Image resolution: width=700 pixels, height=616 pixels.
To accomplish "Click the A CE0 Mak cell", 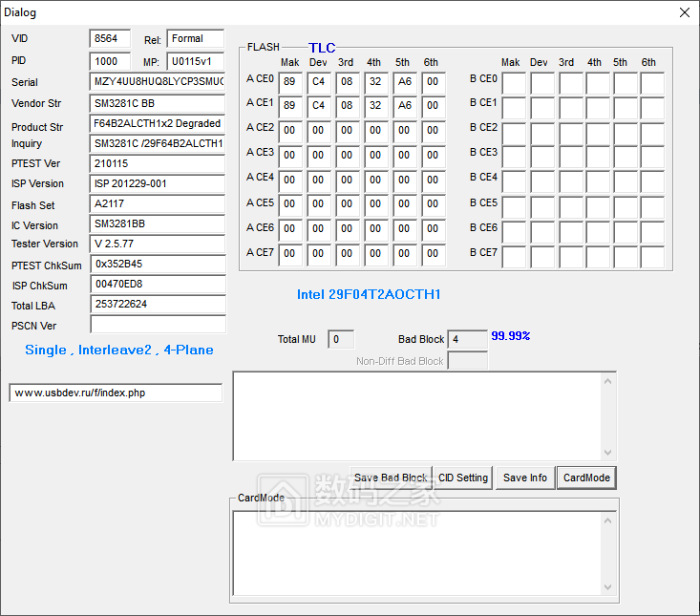I will click(x=290, y=81).
